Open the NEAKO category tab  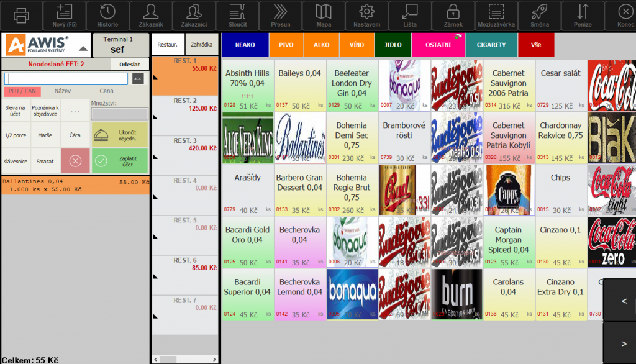245,45
